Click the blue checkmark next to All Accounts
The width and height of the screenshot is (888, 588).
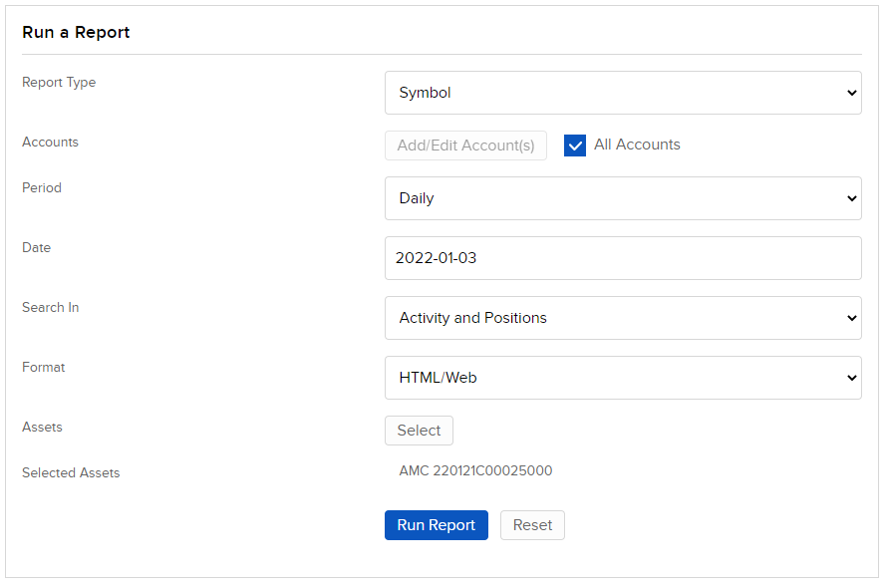[x=575, y=145]
